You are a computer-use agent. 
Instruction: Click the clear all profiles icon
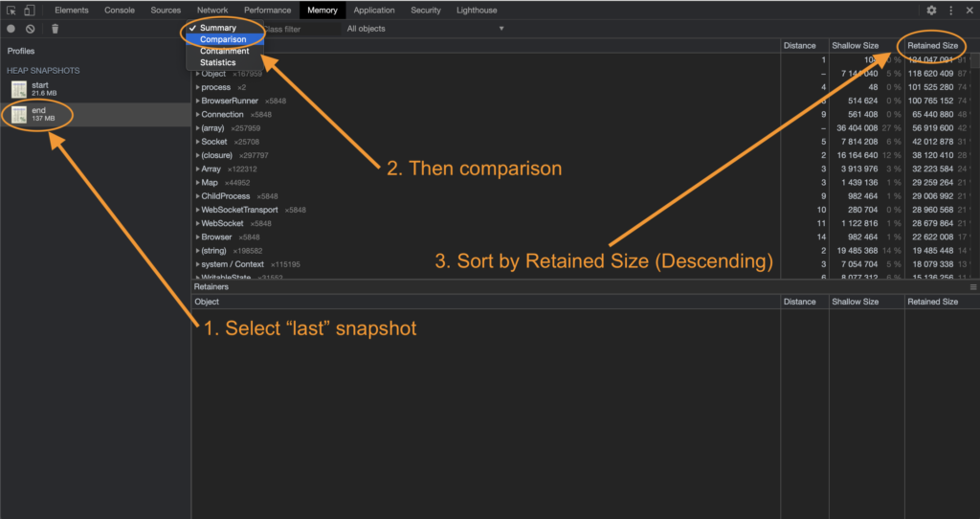coord(30,29)
